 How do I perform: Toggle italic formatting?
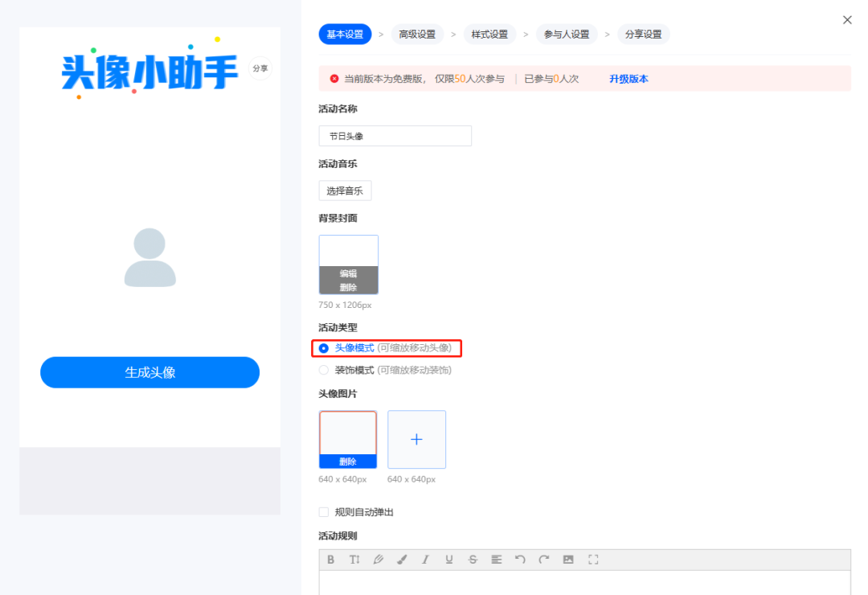(425, 560)
